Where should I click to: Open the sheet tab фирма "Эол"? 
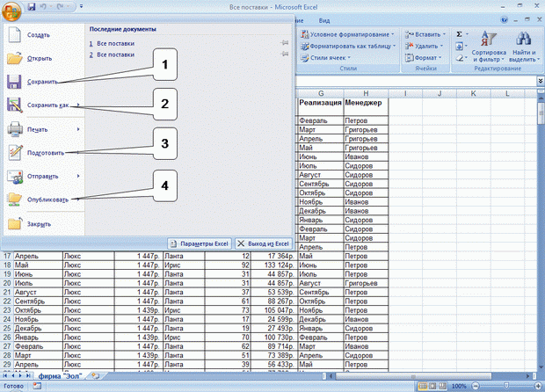pos(61,375)
